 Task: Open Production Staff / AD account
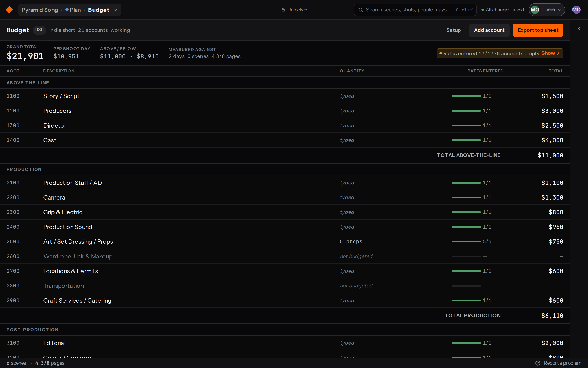[x=285, y=183]
